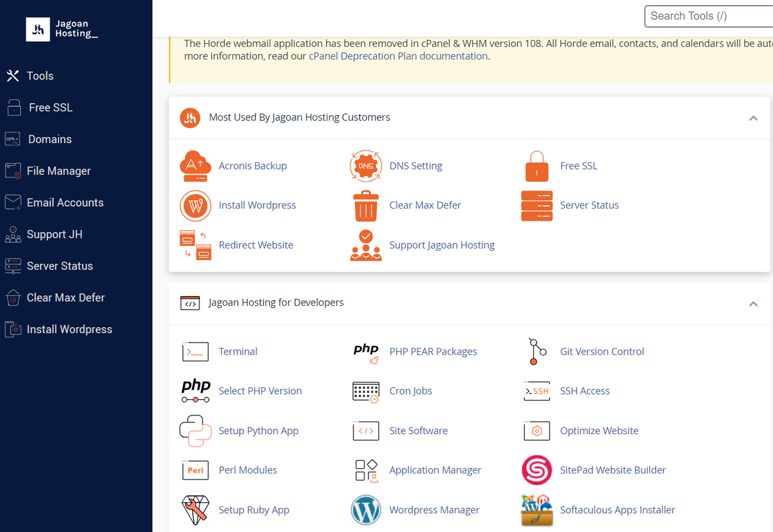Focus the Search Tools input field
Viewport: 773px width, 532px height.
pos(709,16)
